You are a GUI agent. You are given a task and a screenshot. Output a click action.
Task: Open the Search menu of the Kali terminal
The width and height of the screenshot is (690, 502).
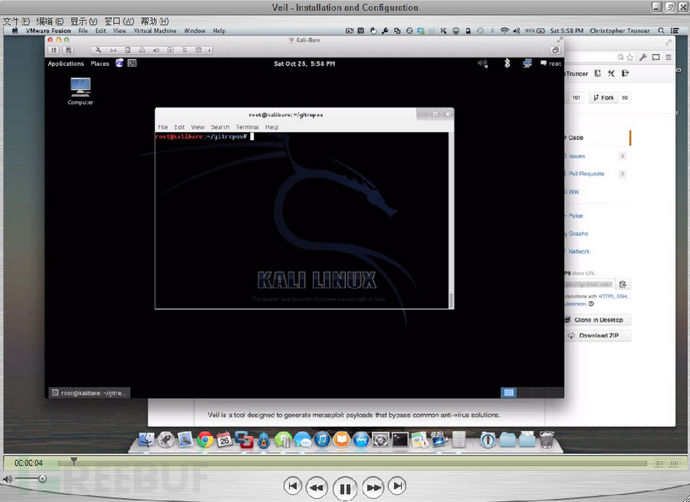[x=220, y=127]
